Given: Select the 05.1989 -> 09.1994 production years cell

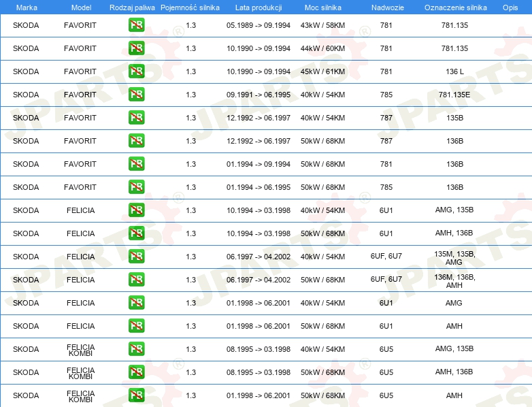Looking at the screenshot, I should tap(259, 25).
